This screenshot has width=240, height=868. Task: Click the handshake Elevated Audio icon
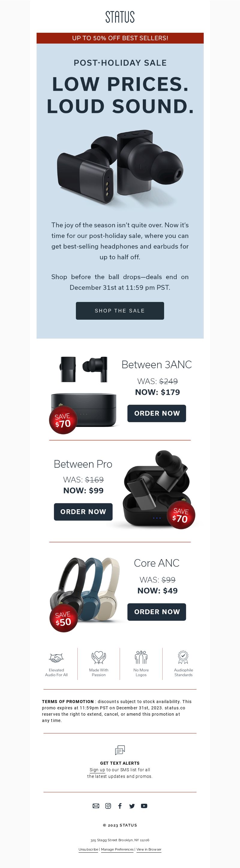click(56, 657)
